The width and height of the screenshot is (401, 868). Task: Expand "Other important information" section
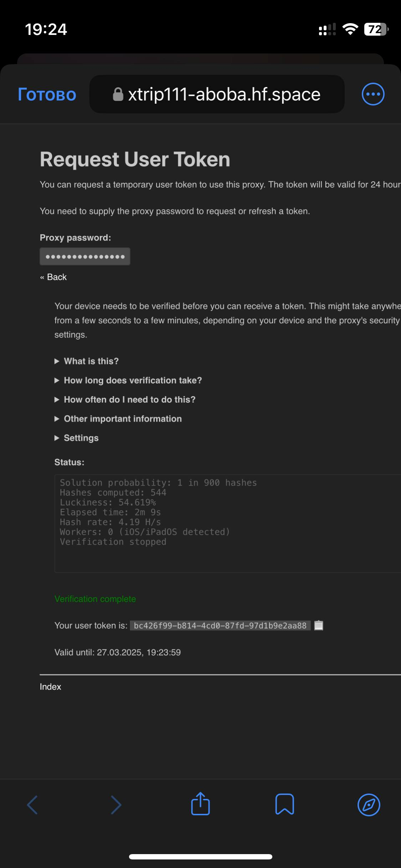[118, 419]
